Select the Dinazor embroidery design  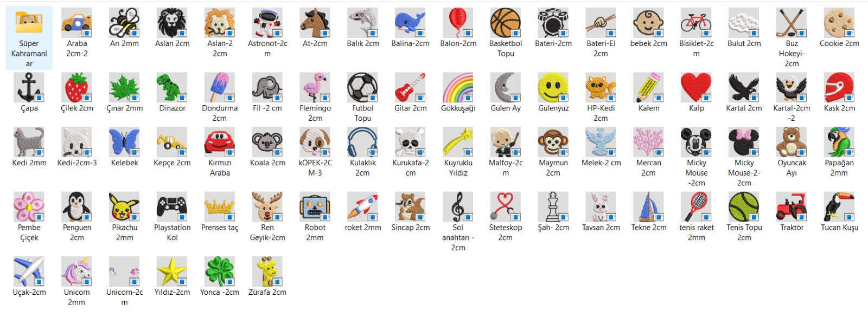[x=172, y=88]
